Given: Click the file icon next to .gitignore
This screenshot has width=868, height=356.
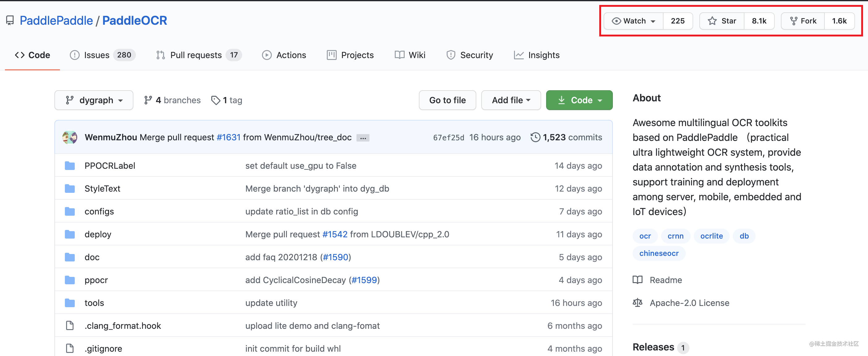Looking at the screenshot, I should click(70, 348).
